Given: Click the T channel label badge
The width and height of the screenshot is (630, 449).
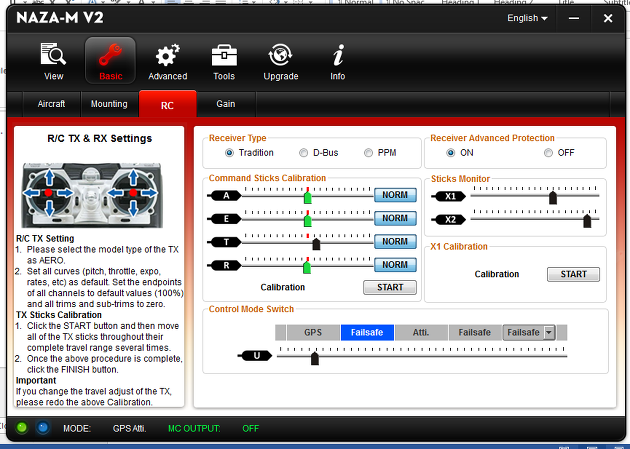Looking at the screenshot, I should [x=224, y=242].
